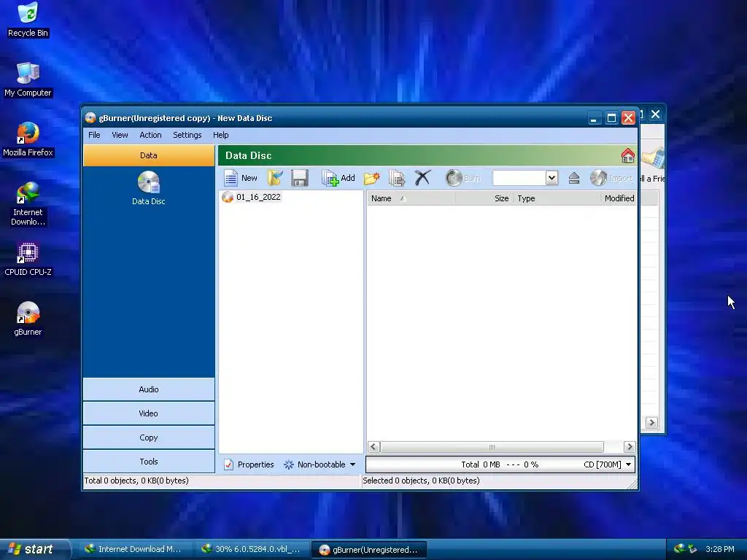Open the Properties button at bottom
747x560 pixels.
tap(249, 464)
